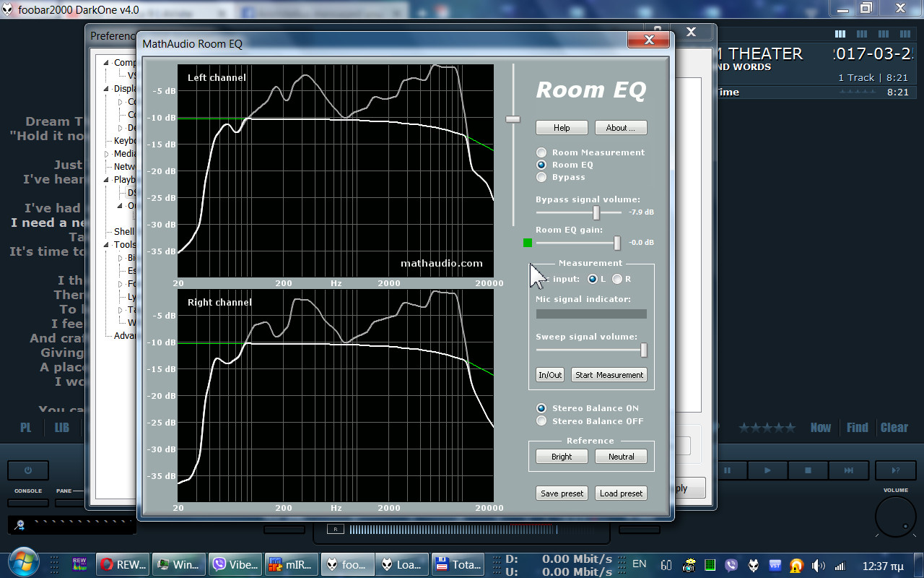Screen dimensions: 924x578
Task: Open Room EQ Help
Action: coord(562,128)
